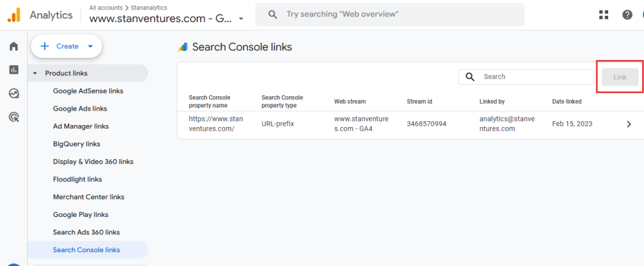Open the Home icon in sidebar
Viewport: 644px width, 266px height.
coord(13,47)
